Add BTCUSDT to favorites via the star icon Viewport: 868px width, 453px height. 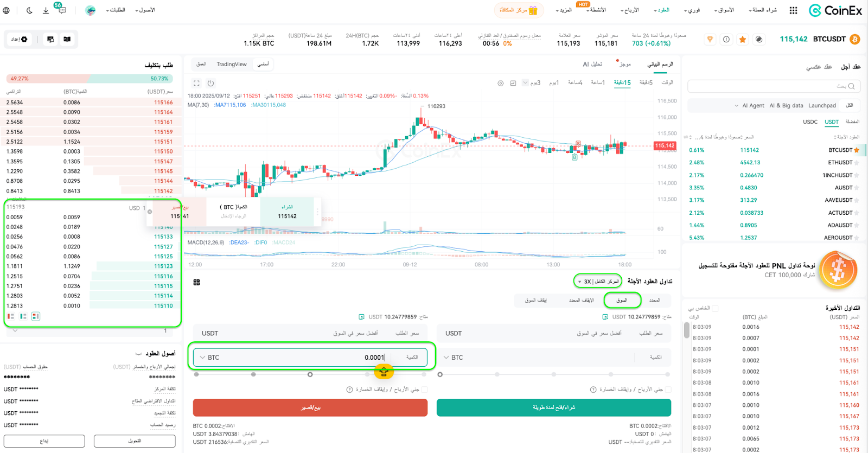742,39
